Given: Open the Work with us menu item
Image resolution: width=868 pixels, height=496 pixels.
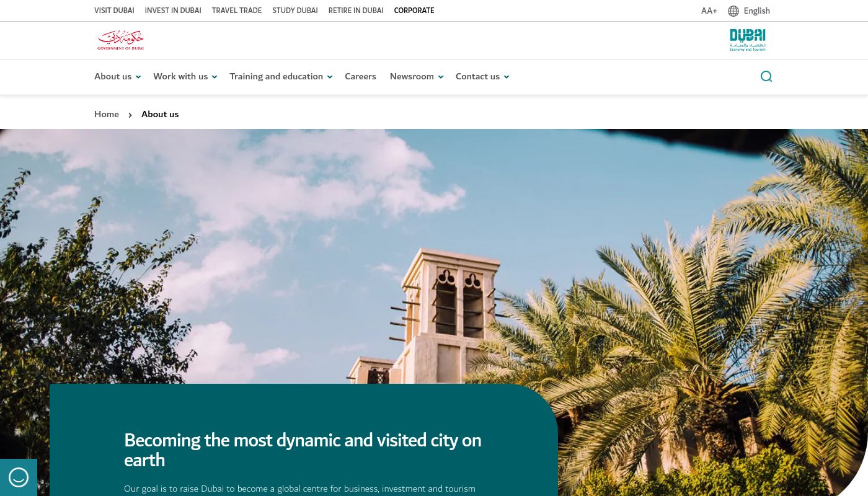Looking at the screenshot, I should [180, 76].
